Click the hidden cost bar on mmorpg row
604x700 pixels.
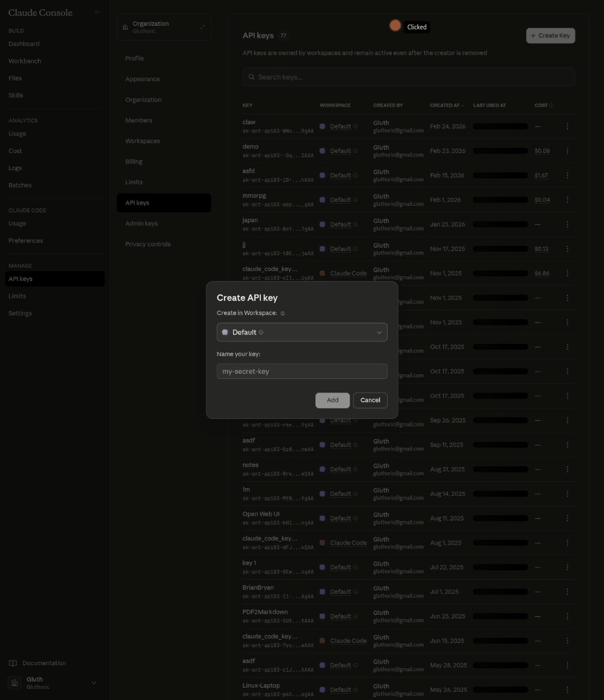[500, 199]
